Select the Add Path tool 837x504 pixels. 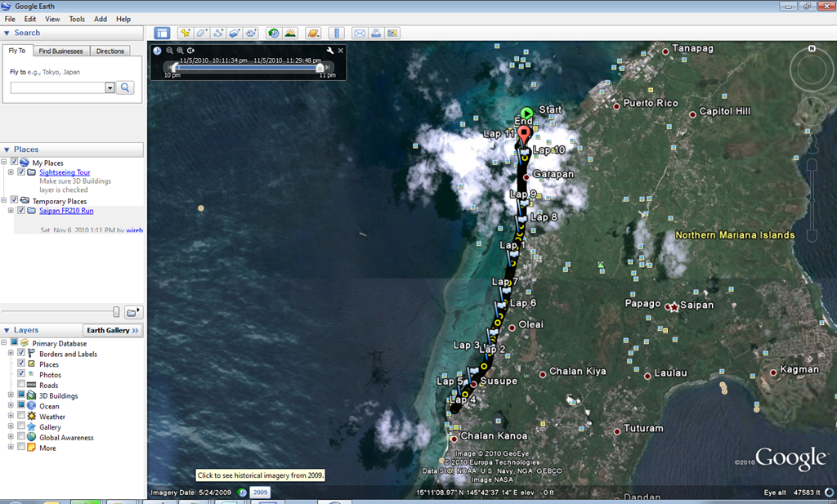tap(217, 33)
